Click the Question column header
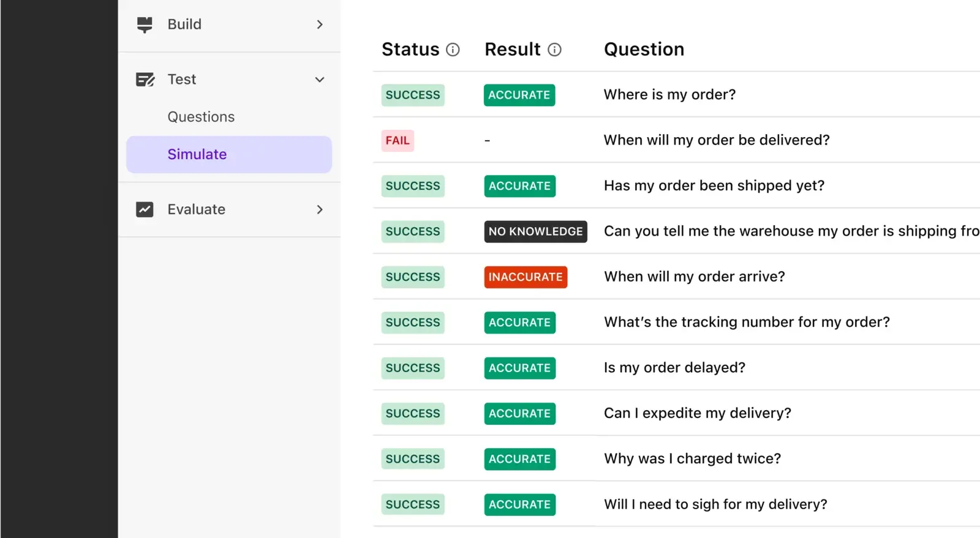 coord(644,50)
